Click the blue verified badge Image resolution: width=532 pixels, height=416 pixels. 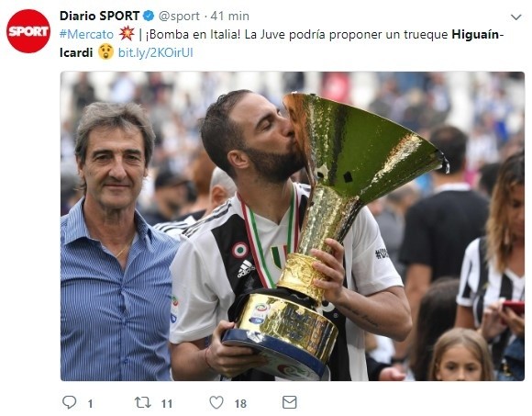tap(149, 16)
